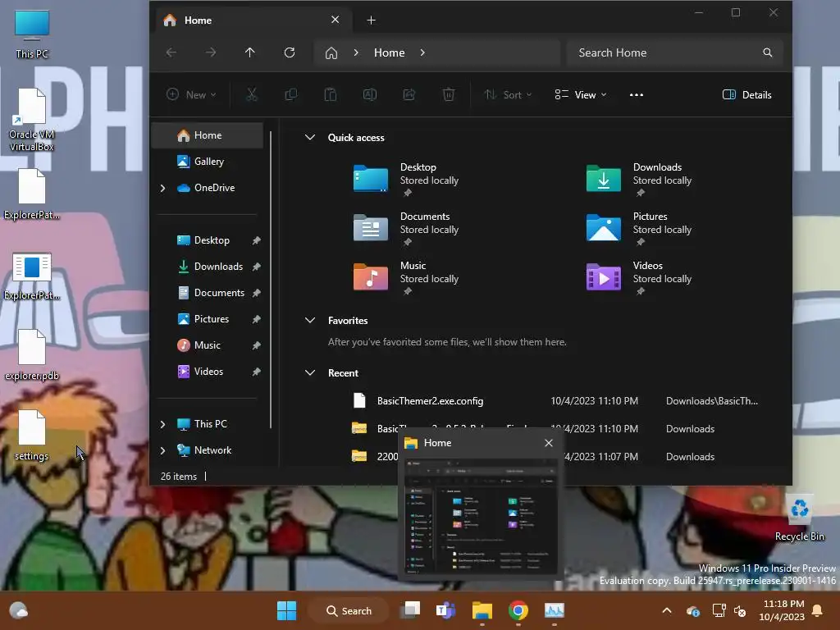The image size is (840, 630).
Task: Close the Home tab
Action: click(x=336, y=20)
